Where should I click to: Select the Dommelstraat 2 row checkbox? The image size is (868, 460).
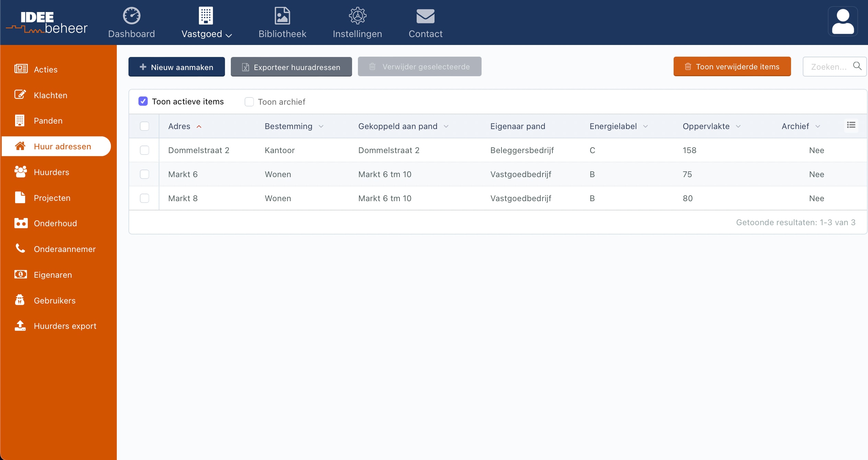(145, 150)
